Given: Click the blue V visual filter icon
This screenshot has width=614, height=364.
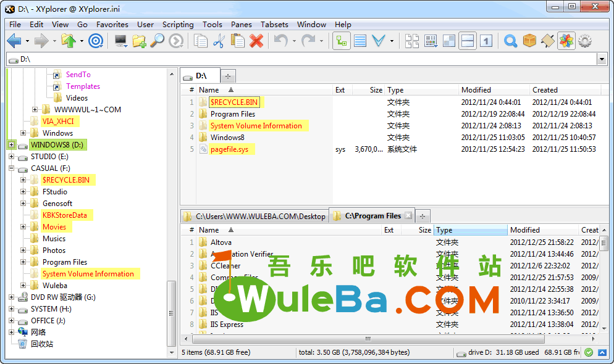Looking at the screenshot, I should [378, 41].
